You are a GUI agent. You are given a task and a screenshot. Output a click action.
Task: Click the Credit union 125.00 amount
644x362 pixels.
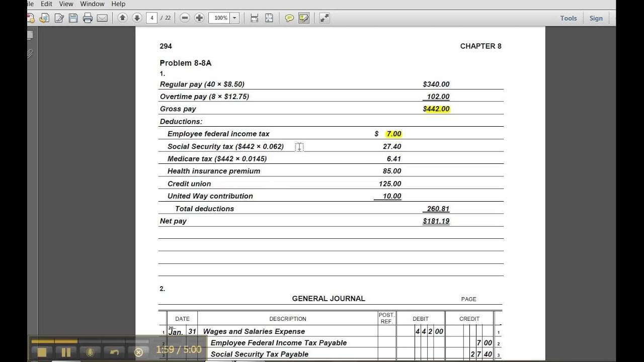pyautogui.click(x=390, y=184)
